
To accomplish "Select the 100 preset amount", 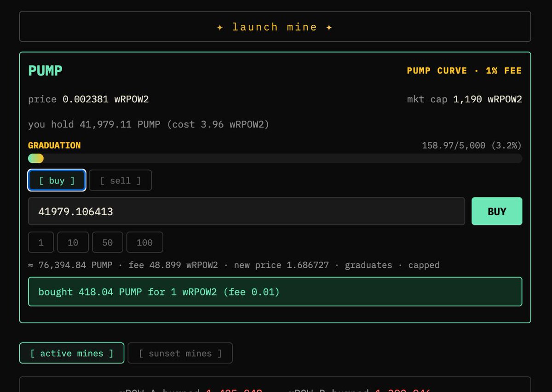I will click(144, 242).
